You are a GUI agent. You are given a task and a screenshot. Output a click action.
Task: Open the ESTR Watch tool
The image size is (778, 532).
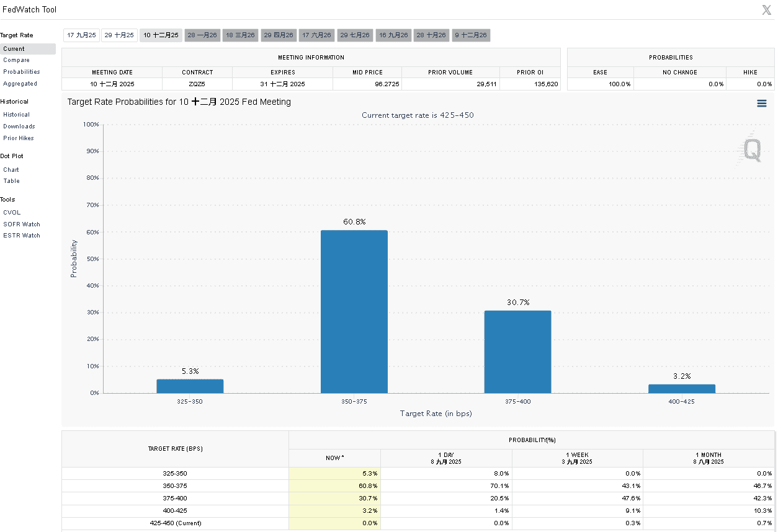tap(21, 236)
